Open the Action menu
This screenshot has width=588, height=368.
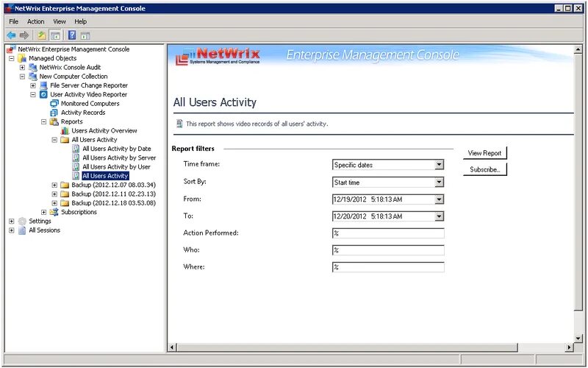(35, 22)
